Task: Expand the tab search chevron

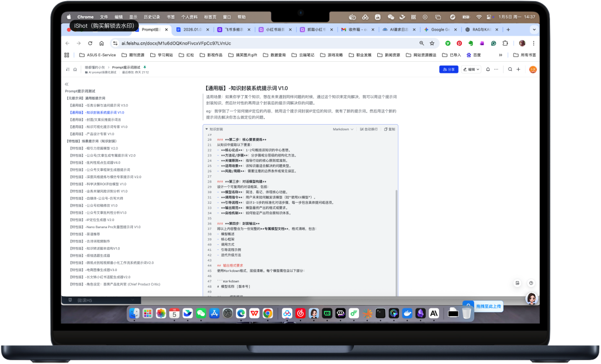Action: (534, 29)
